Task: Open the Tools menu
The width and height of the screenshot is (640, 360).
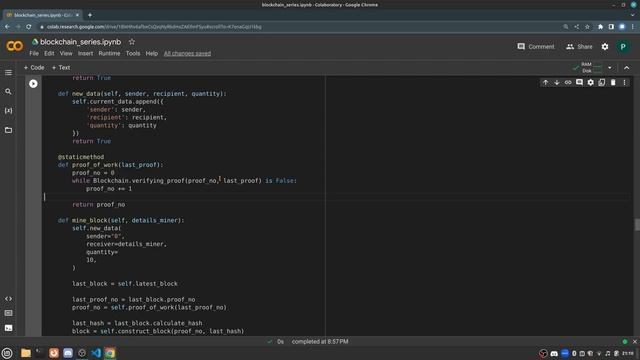Action: pyautogui.click(x=133, y=53)
